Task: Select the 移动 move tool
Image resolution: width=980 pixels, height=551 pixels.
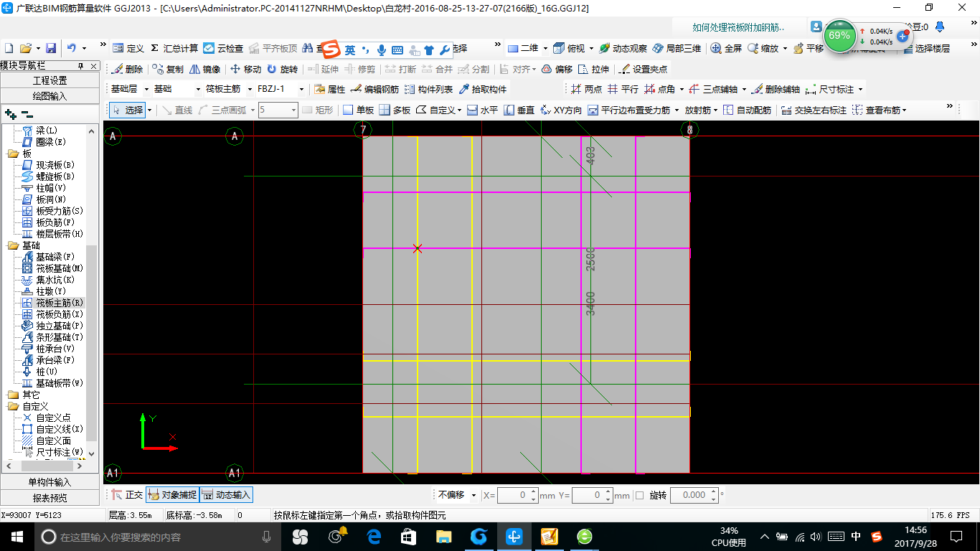Action: (246, 69)
